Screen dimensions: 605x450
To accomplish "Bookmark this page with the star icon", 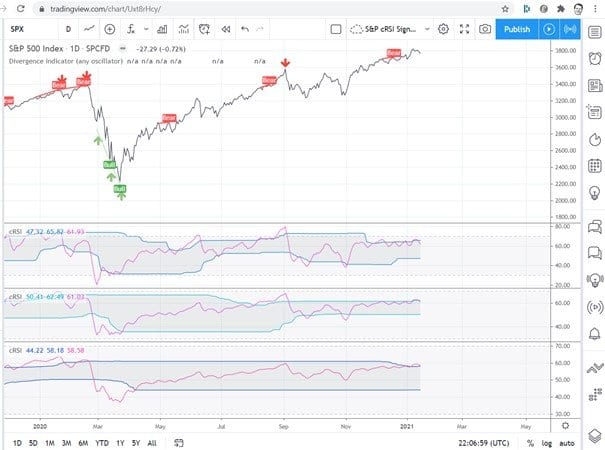I will (505, 8).
